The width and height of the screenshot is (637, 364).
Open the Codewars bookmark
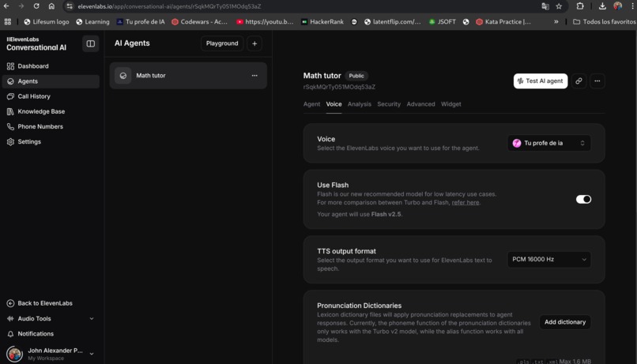(199, 22)
